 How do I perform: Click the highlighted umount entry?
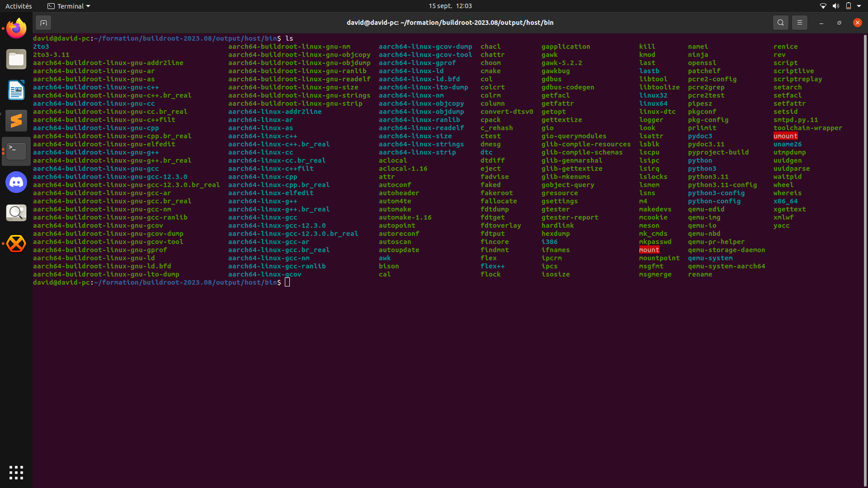pos(785,136)
